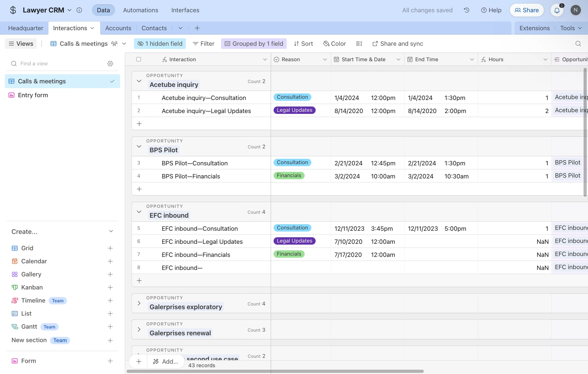The image size is (588, 374).
Task: Collapse the Views sidebar
Action: tap(21, 44)
